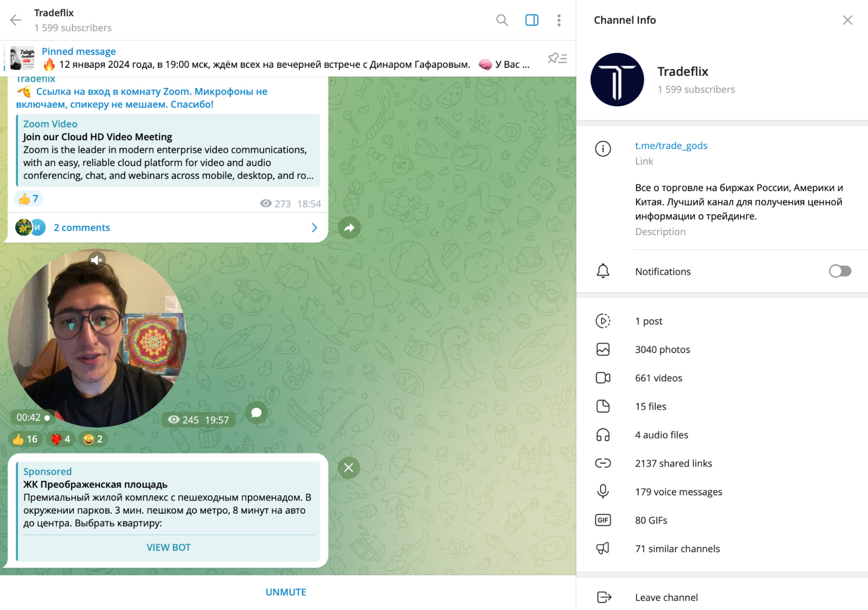
Task: Open the 71 similar channels list
Action: pyautogui.click(x=722, y=549)
